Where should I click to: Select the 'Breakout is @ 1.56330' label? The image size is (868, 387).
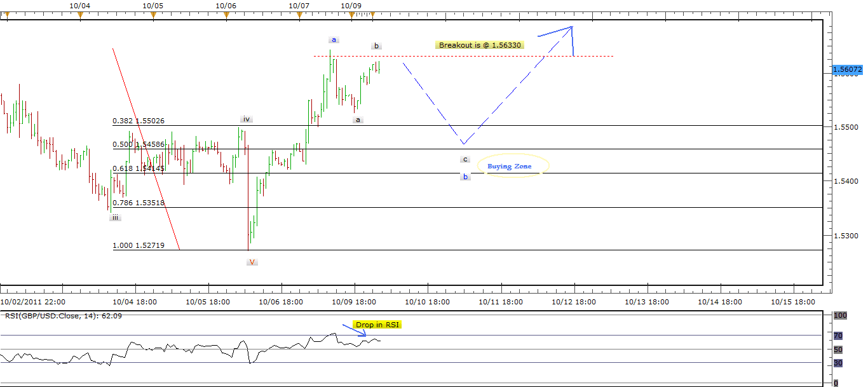click(480, 45)
